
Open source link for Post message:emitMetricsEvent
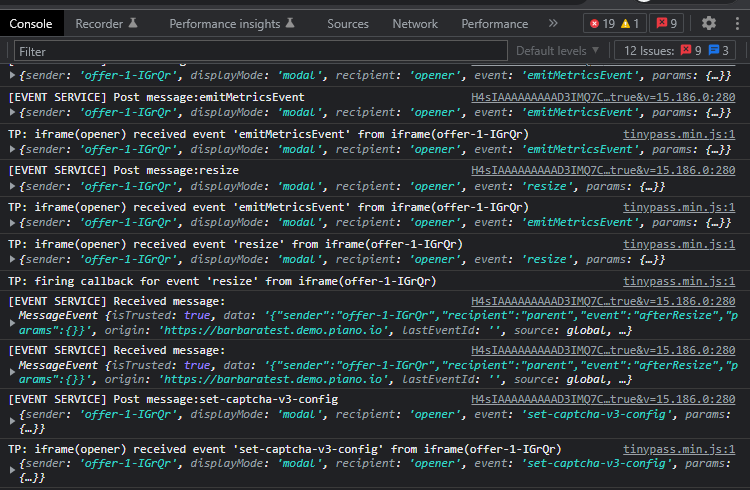coord(603,97)
